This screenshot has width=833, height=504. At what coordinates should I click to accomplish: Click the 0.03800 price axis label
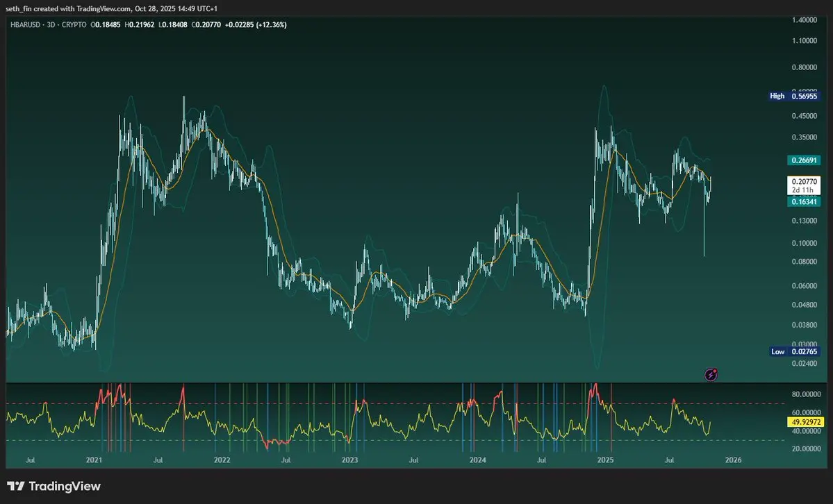pos(805,325)
